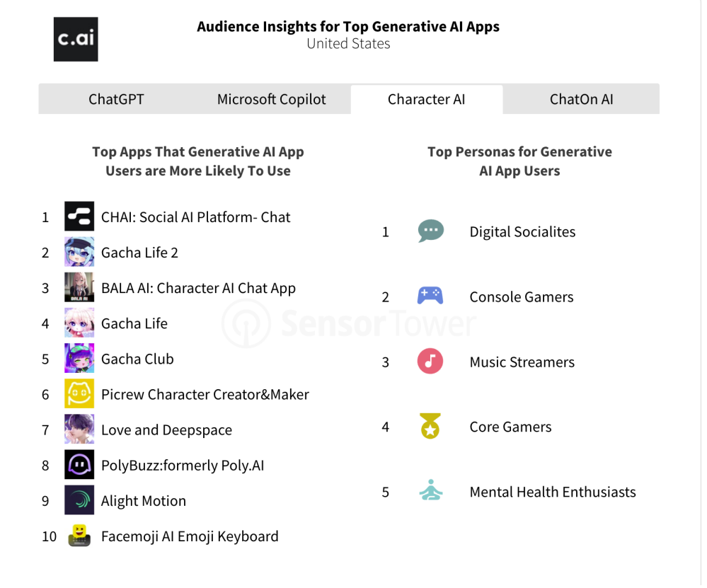Click the Love and Deepspace label
This screenshot has height=588, width=707.
tap(166, 430)
